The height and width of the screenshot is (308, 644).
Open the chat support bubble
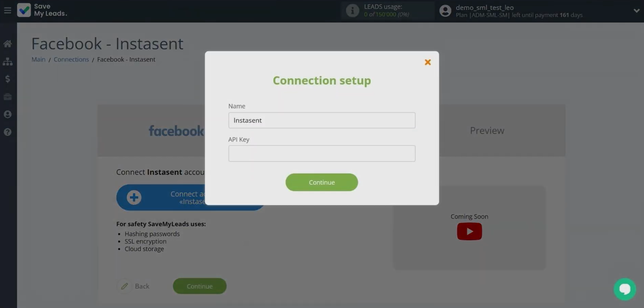(x=625, y=289)
